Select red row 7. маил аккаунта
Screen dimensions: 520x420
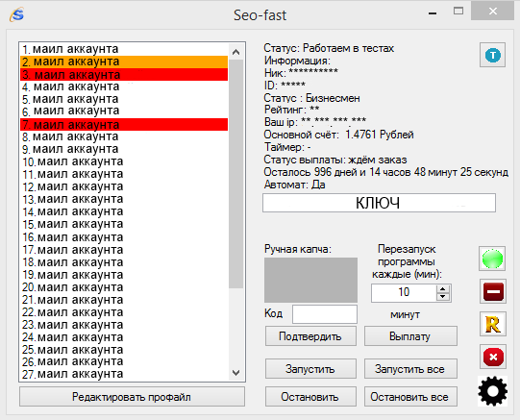124,124
